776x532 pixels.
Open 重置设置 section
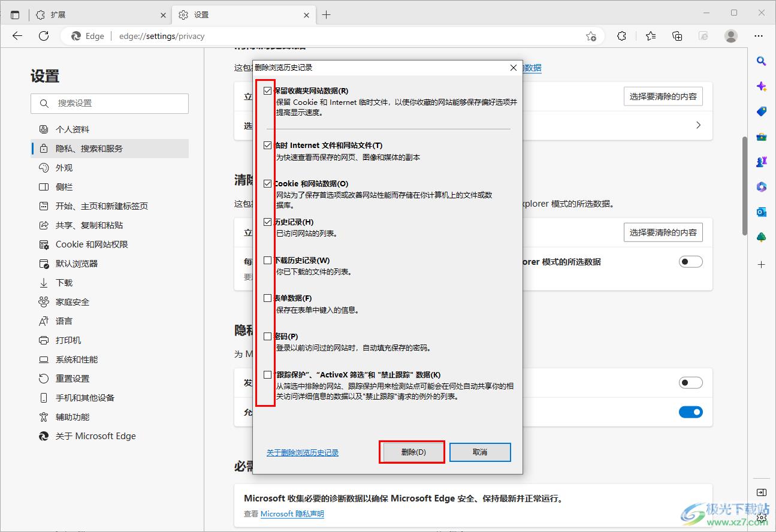coord(110,379)
